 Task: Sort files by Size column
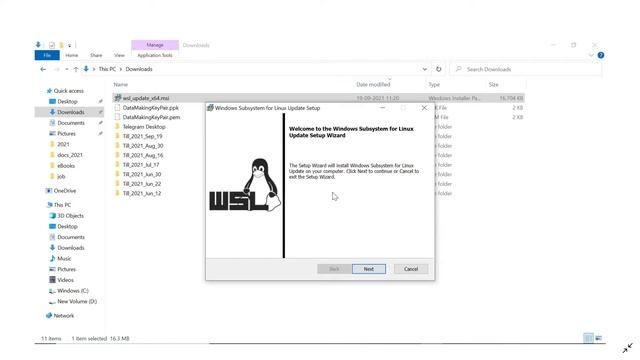(493, 84)
